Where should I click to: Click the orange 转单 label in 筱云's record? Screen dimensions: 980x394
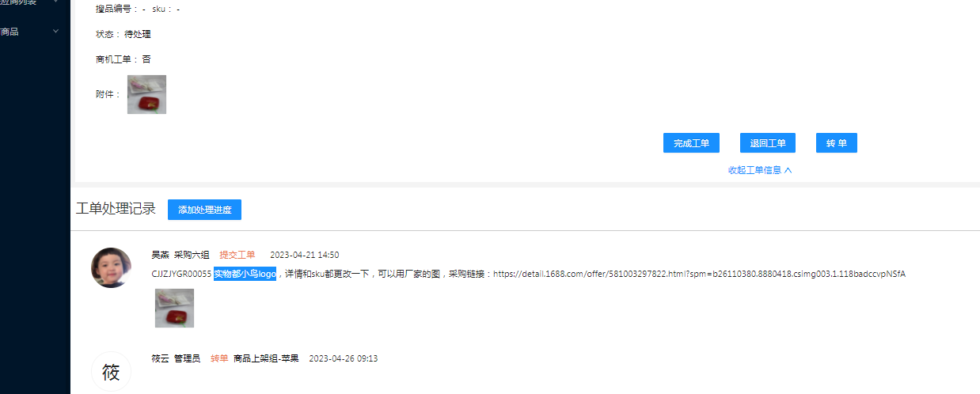tap(219, 358)
